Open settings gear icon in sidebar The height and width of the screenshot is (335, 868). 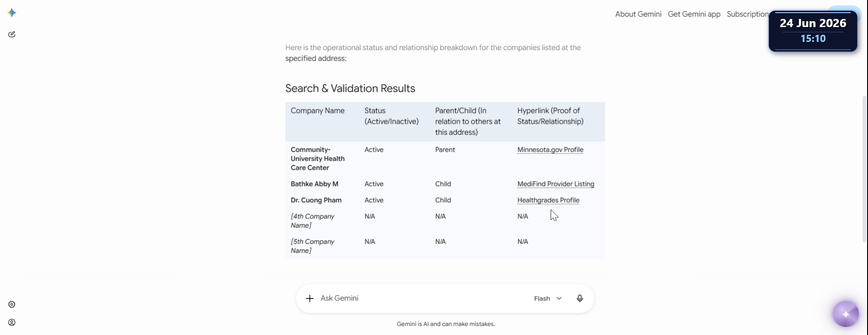click(12, 304)
